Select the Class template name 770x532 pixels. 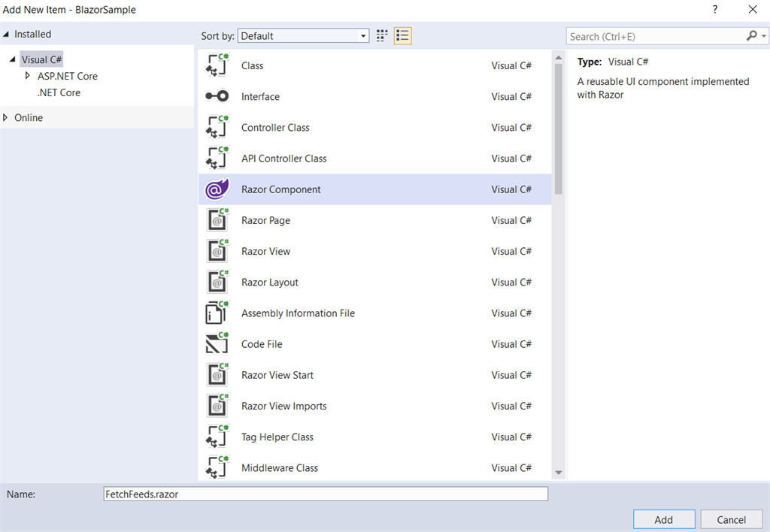pos(253,66)
